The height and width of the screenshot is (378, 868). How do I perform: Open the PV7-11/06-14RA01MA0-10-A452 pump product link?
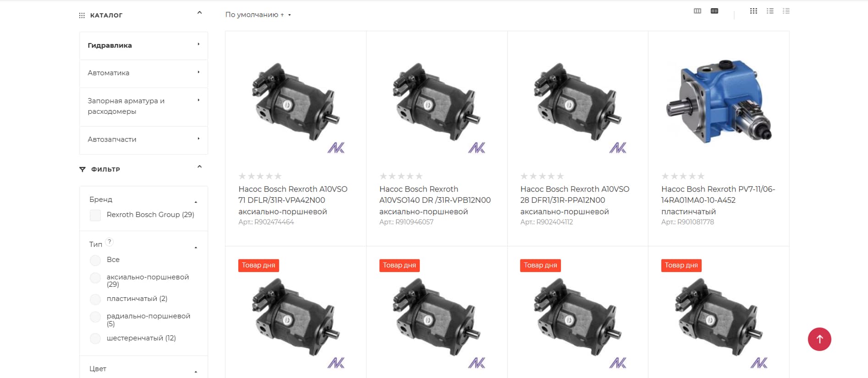click(718, 200)
